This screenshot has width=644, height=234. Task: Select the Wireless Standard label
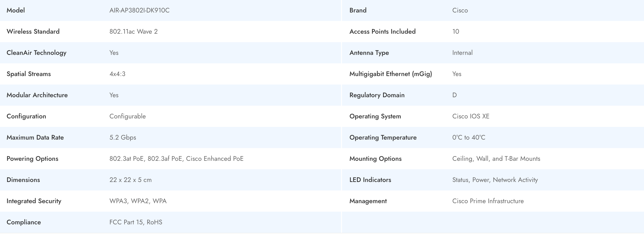click(x=33, y=32)
